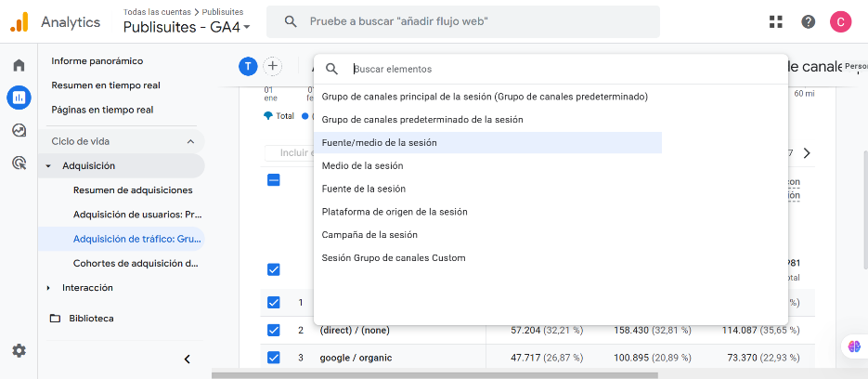This screenshot has width=868, height=379.
Task: Expand the Interacción tree section
Action: pos(49,288)
